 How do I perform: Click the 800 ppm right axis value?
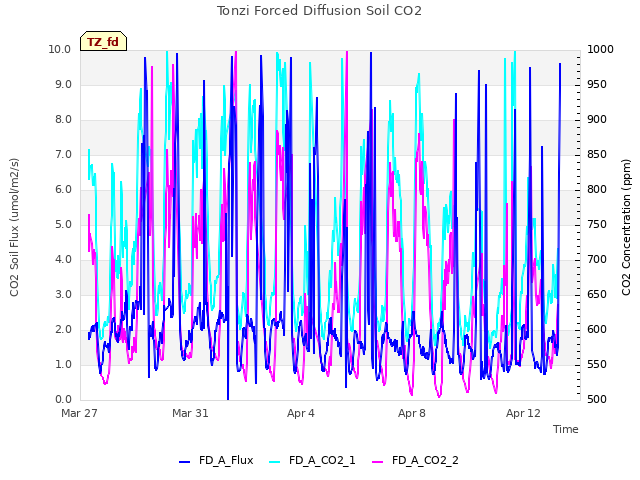(597, 189)
